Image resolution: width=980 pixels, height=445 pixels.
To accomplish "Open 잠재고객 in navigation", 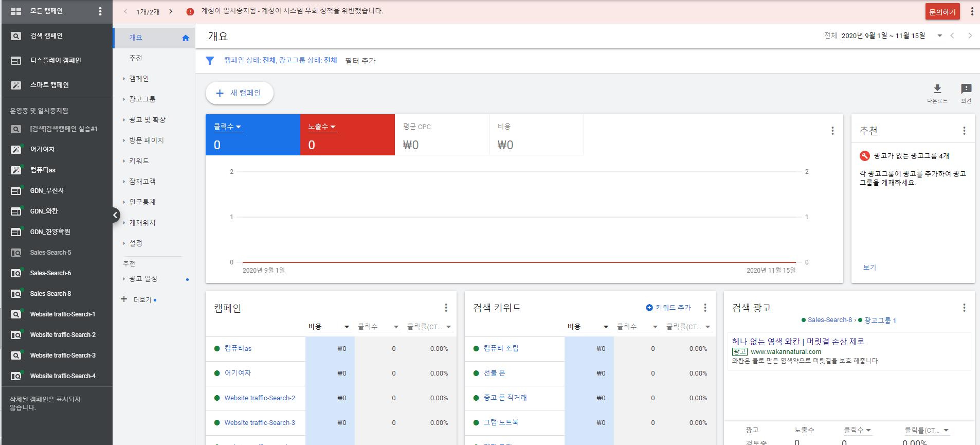I will (x=142, y=182).
